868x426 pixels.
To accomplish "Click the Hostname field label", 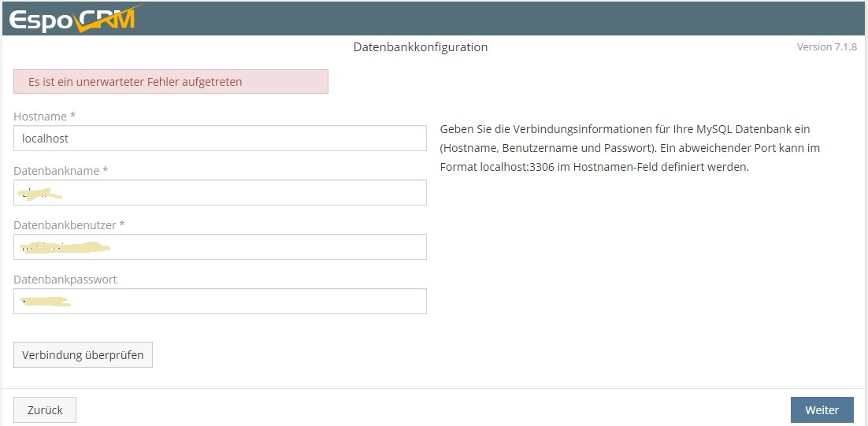I will tap(44, 117).
